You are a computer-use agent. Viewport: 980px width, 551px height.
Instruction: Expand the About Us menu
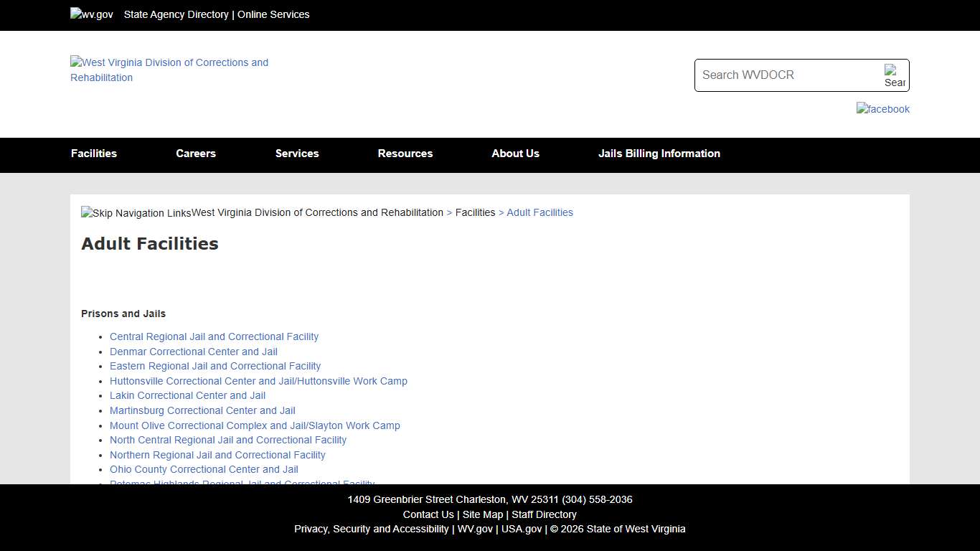tap(515, 154)
